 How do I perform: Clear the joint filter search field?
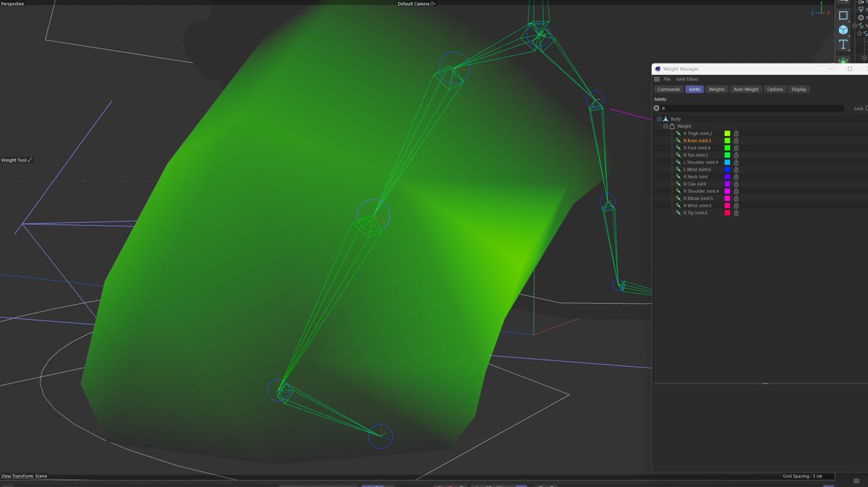pos(657,109)
